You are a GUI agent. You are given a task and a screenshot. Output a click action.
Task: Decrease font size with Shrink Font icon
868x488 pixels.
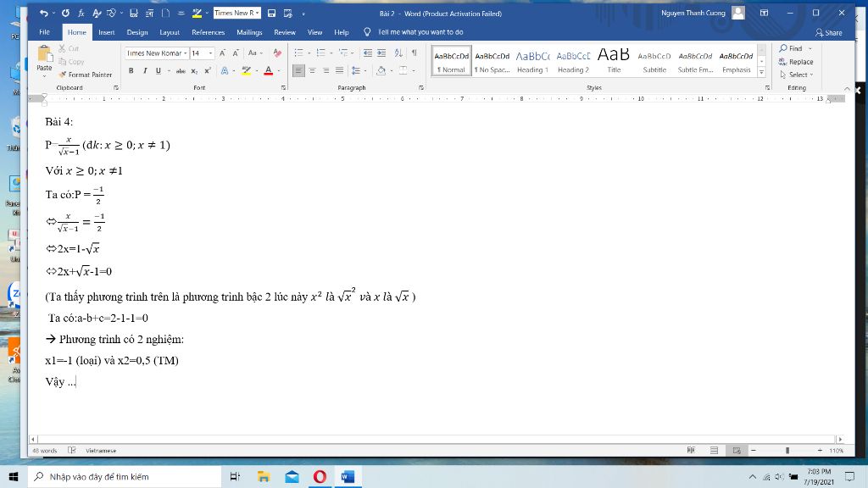(236, 53)
